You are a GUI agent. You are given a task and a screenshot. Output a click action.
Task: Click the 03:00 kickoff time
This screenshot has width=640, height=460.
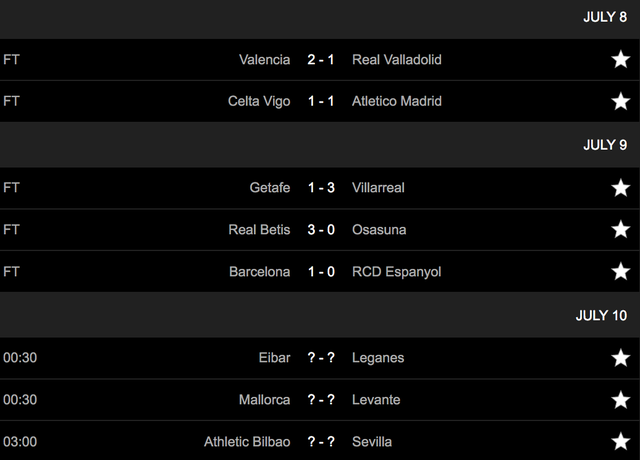point(20,442)
